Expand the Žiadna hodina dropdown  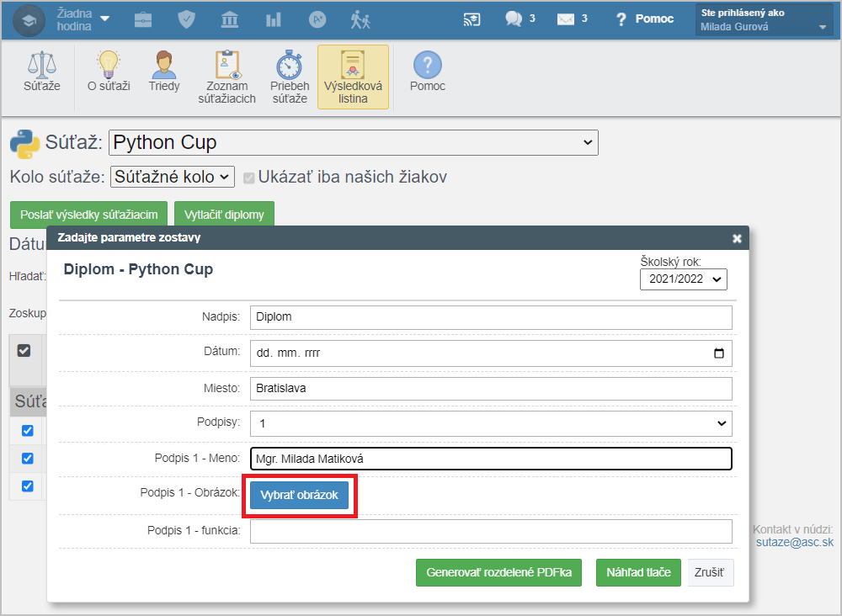click(83, 20)
